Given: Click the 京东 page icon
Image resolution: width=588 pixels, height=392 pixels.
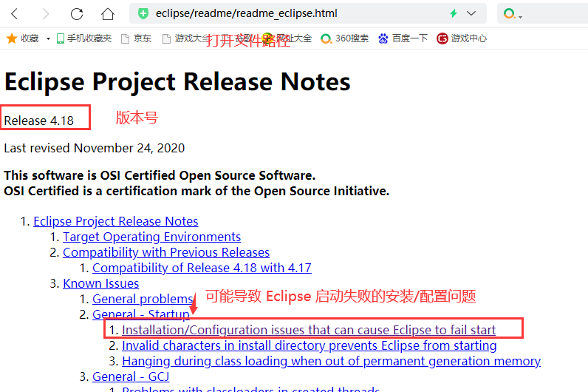Looking at the screenshot, I should (126, 38).
